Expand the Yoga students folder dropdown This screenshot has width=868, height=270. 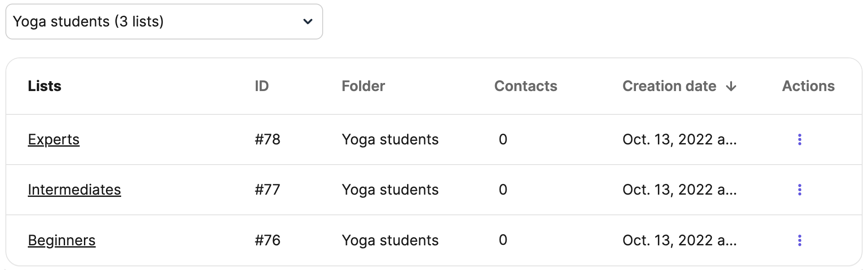(x=164, y=22)
